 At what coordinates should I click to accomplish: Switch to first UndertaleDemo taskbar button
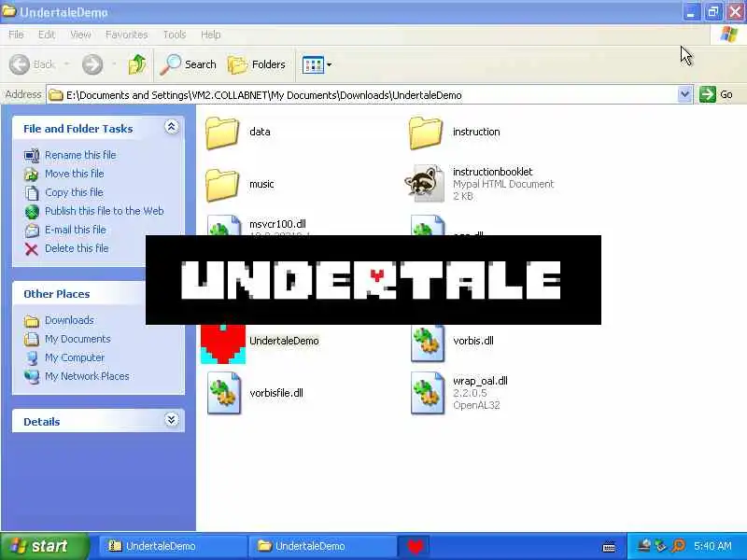[x=173, y=546]
